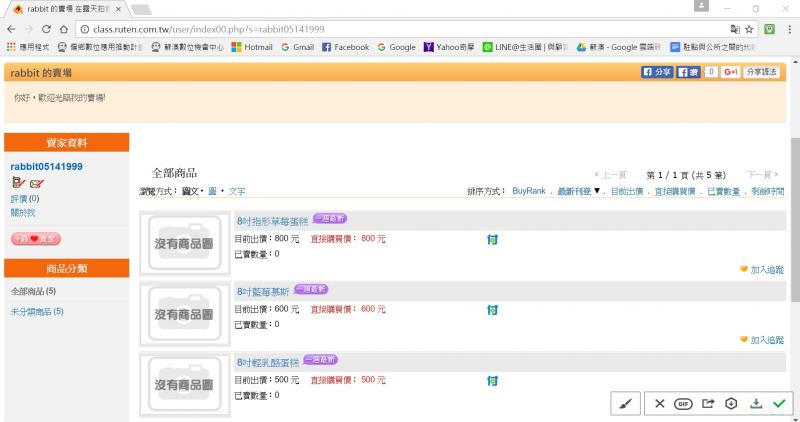Open the Chrome three-dot menu
This screenshot has height=422, width=800.
coord(789,29)
